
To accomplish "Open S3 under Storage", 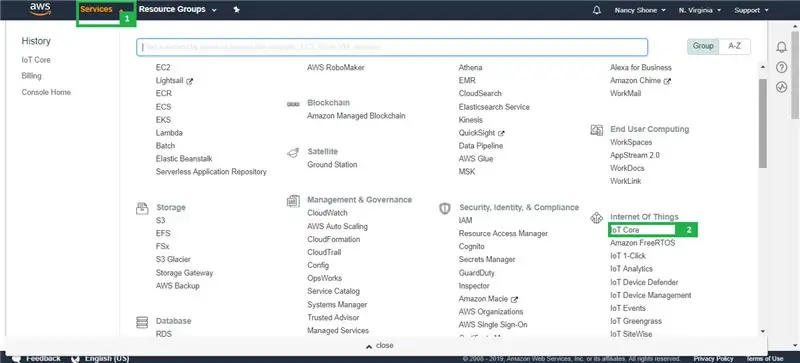I will coord(160,221).
